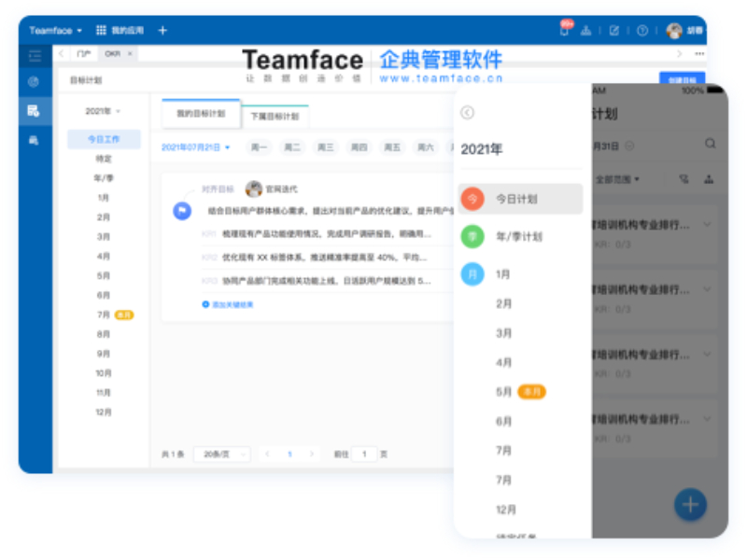Open the 20条/页 page-size dropdown
Viewport: 747px width, 560px height.
(220, 454)
